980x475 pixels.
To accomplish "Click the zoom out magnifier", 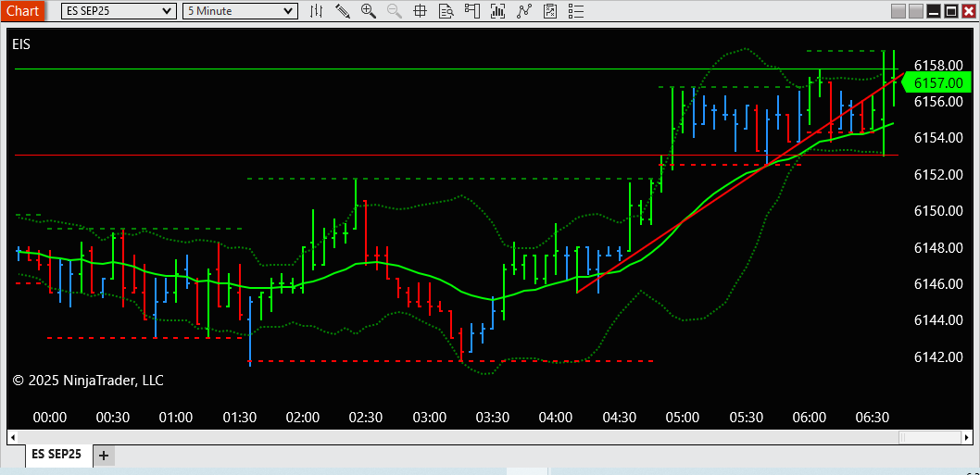I will click(x=395, y=10).
